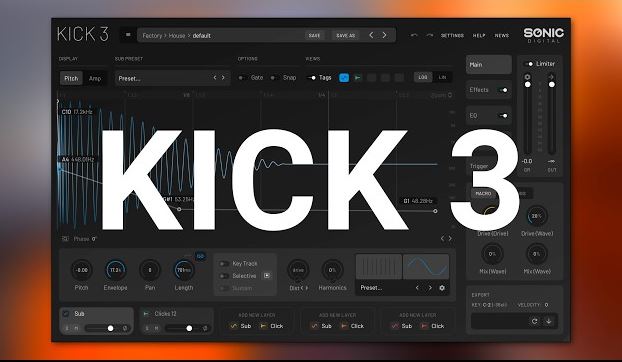Select the blue Sub layer view icon
The width and height of the screenshot is (622, 362).
click(344, 78)
